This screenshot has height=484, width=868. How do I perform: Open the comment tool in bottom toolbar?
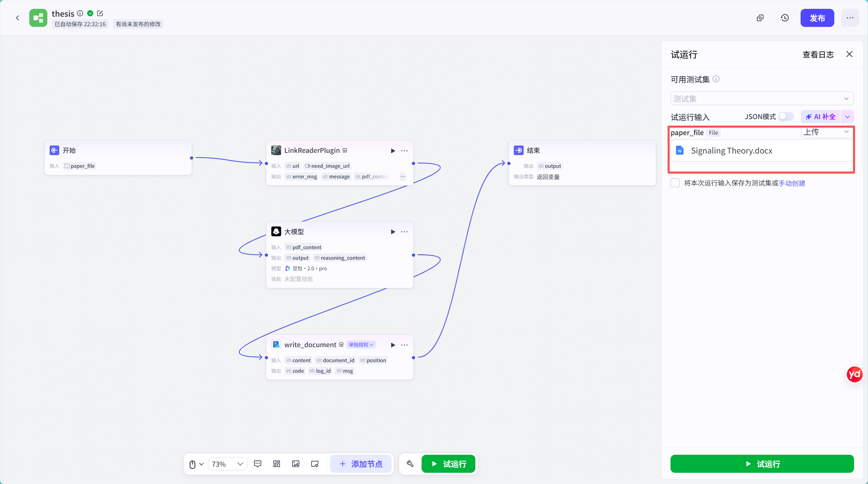pos(258,464)
